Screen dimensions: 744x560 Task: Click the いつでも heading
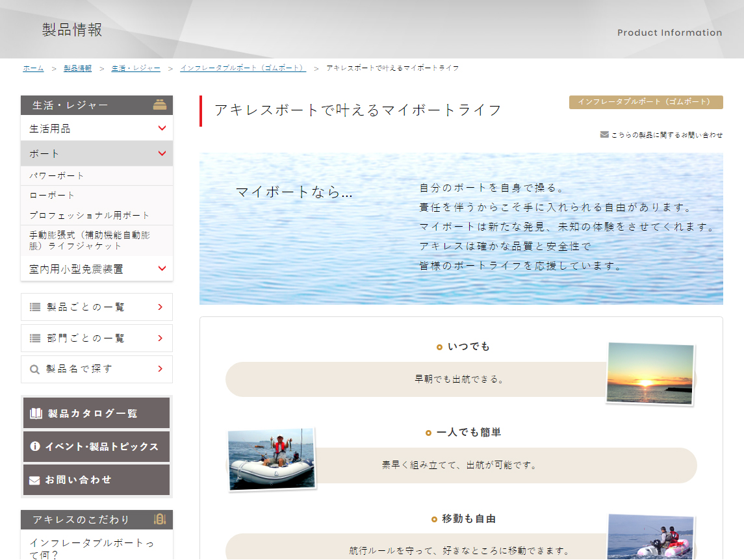pos(468,346)
